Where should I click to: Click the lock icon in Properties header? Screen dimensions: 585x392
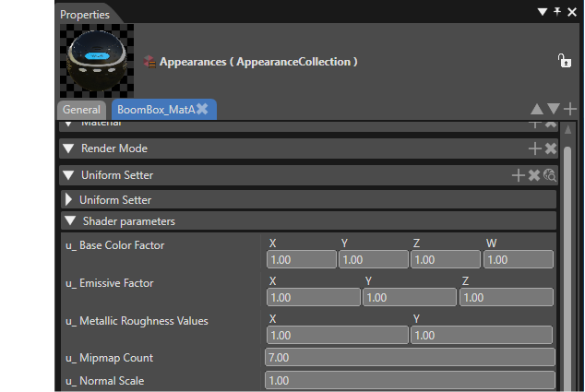click(x=564, y=61)
